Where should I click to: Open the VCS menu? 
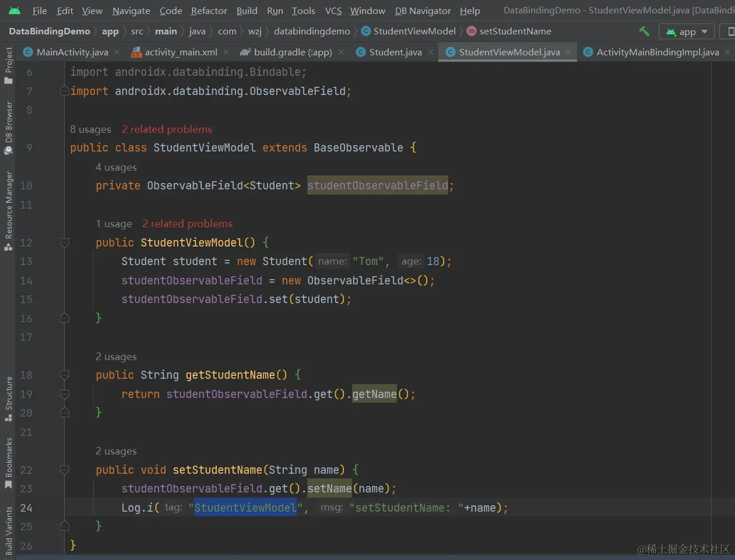coord(333,10)
